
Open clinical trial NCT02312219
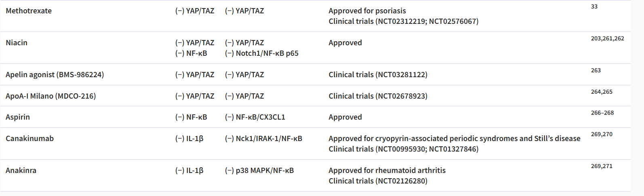(401, 21)
